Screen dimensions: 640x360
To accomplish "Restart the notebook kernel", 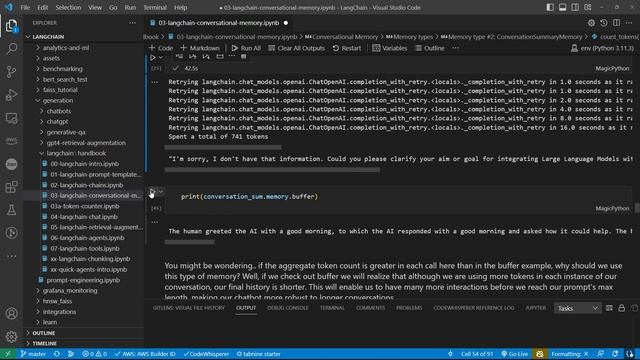I will click(347, 48).
